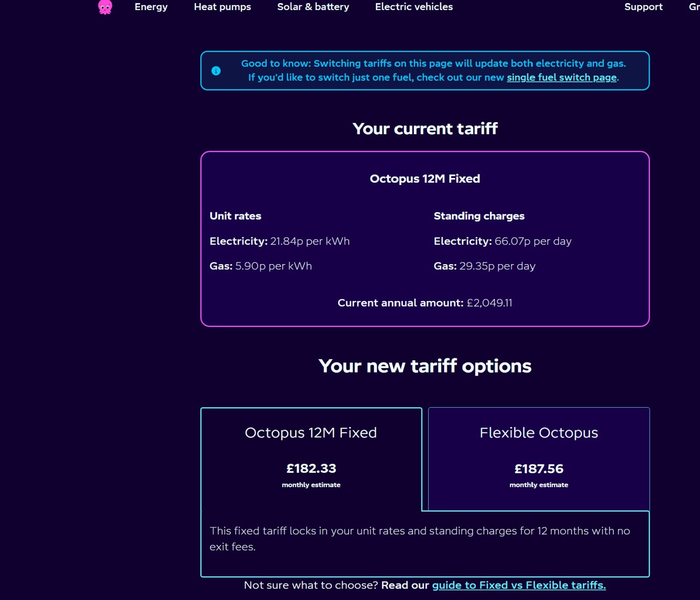Go to Solar & battery section

coord(313,7)
